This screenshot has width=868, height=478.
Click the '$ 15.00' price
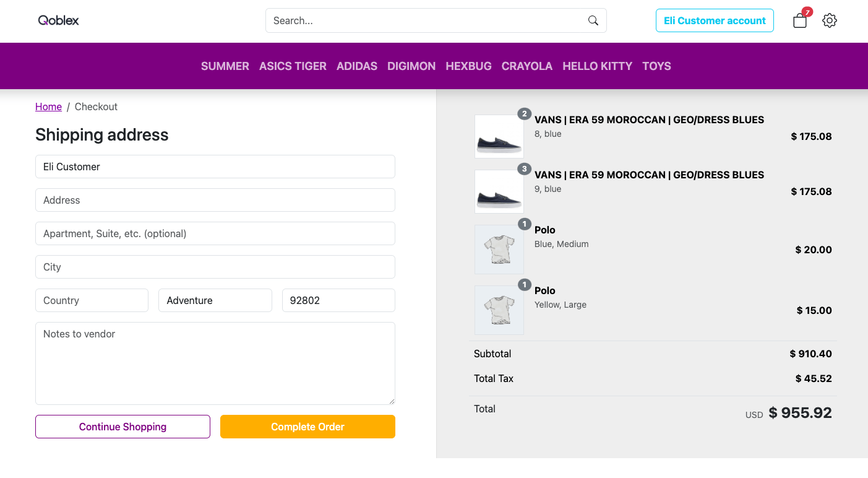coord(814,310)
